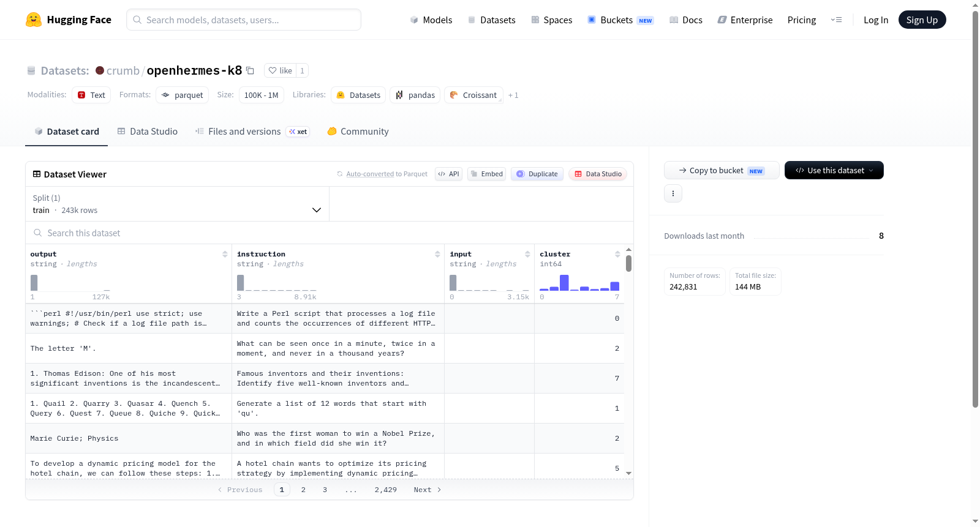This screenshot has width=980, height=527.
Task: Click the like heart button
Action: 281,70
